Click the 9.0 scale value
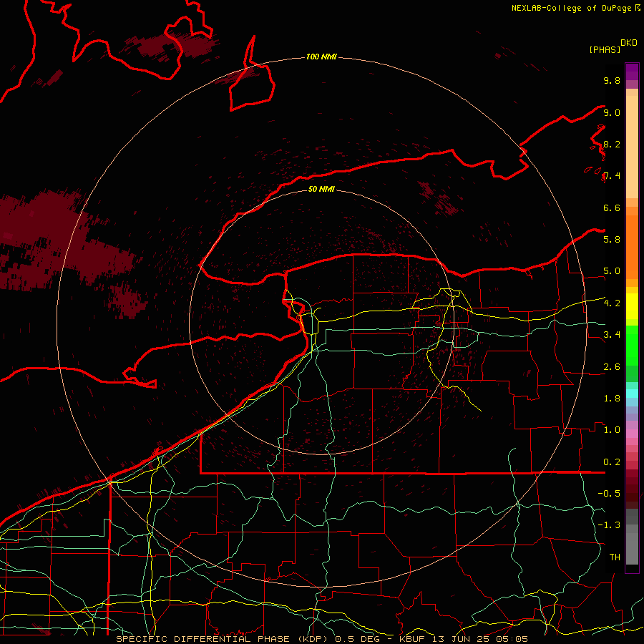The image size is (644, 644). pos(612,112)
